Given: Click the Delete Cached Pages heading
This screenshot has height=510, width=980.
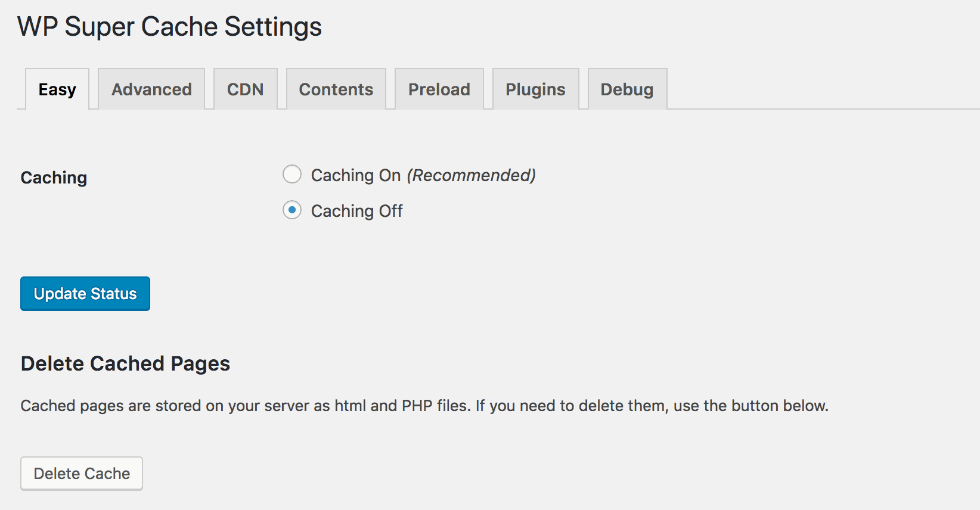Looking at the screenshot, I should click(x=126, y=363).
